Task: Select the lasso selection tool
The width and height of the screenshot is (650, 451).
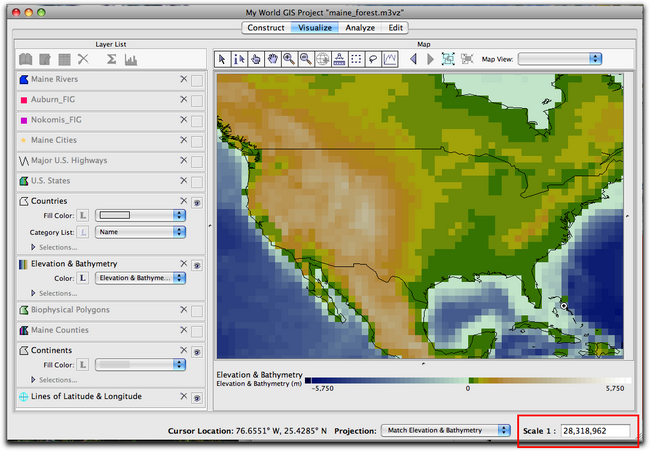Action: [x=371, y=59]
